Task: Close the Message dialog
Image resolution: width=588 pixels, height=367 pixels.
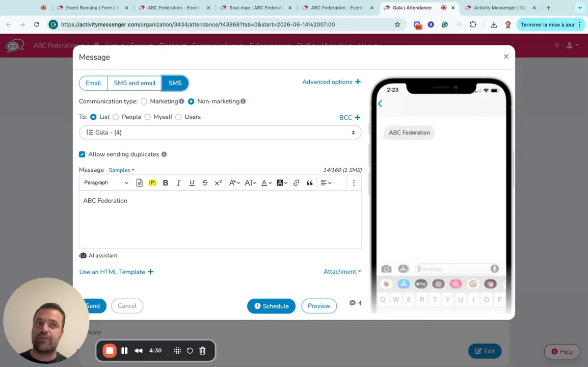Action: [x=506, y=57]
